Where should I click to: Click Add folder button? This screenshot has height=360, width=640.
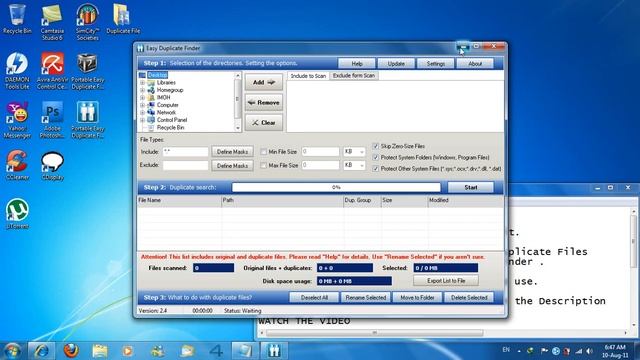click(x=264, y=82)
